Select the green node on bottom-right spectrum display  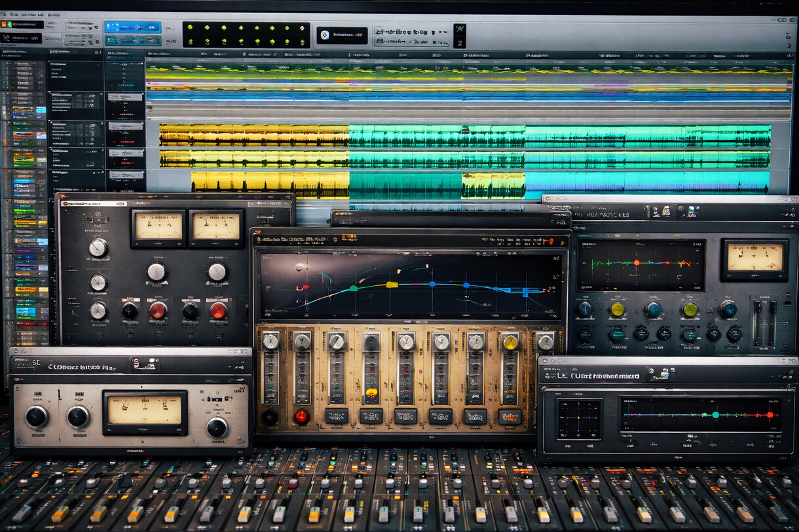pyautogui.click(x=715, y=414)
